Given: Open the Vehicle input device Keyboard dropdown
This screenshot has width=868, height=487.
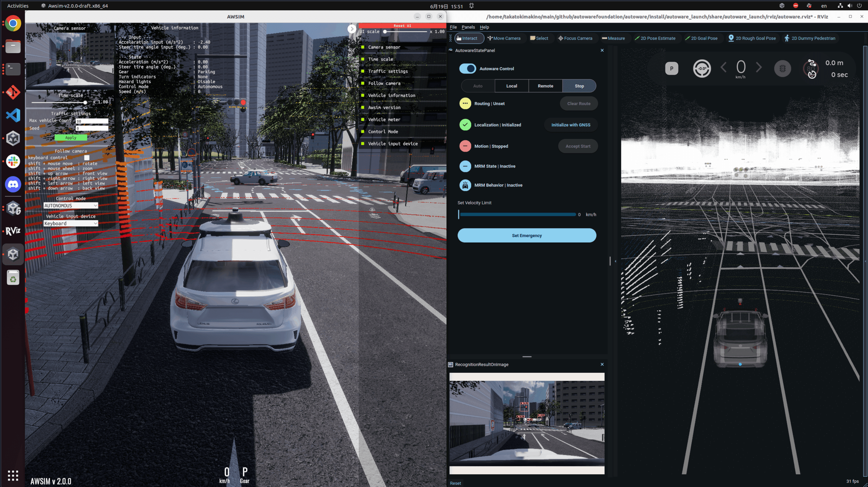Looking at the screenshot, I should pos(70,223).
